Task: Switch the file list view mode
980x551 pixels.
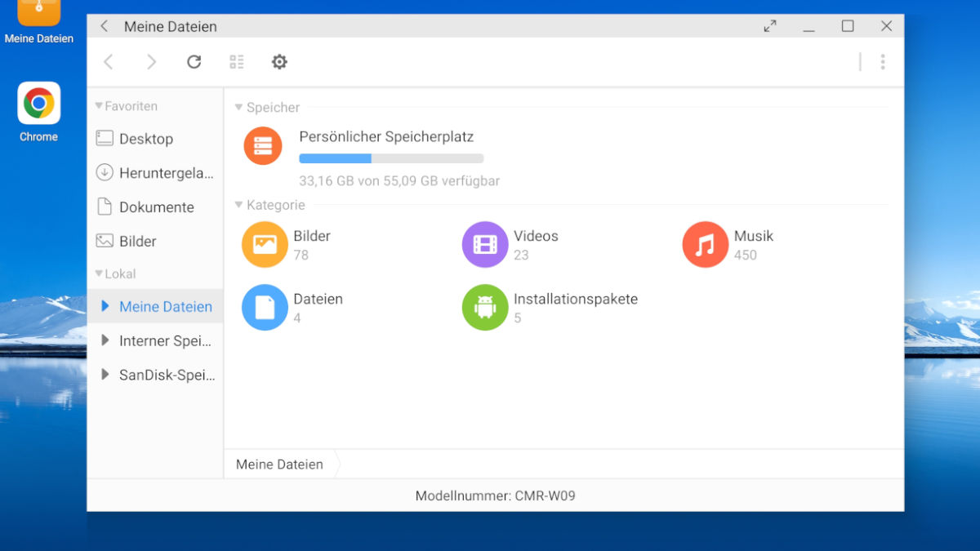Action: click(237, 61)
